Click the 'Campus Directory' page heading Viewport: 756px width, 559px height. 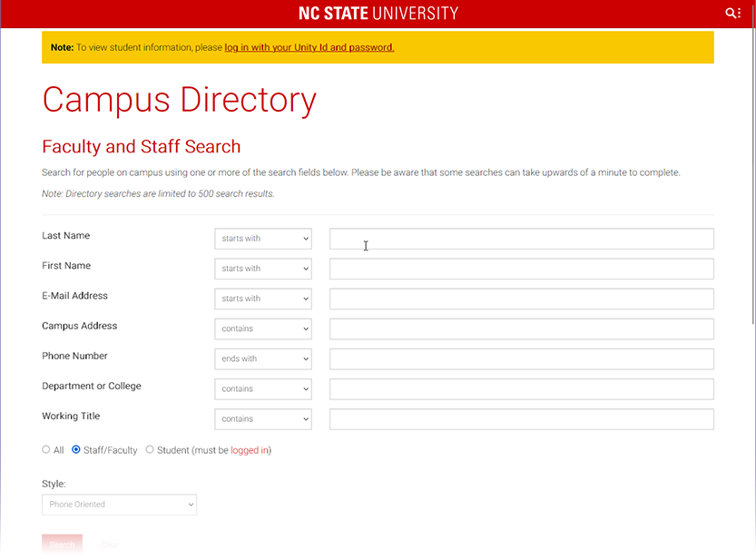point(180,100)
